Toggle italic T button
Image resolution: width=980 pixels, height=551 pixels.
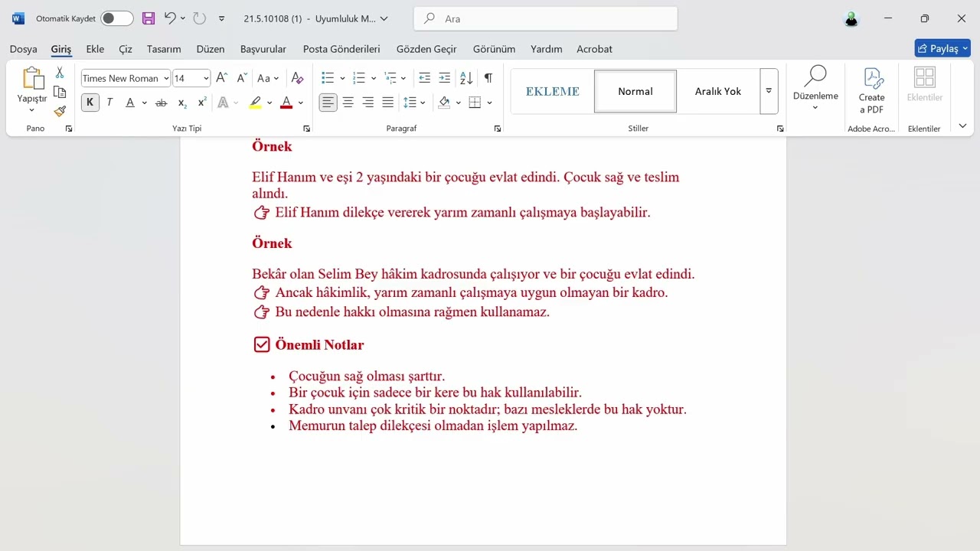(109, 103)
